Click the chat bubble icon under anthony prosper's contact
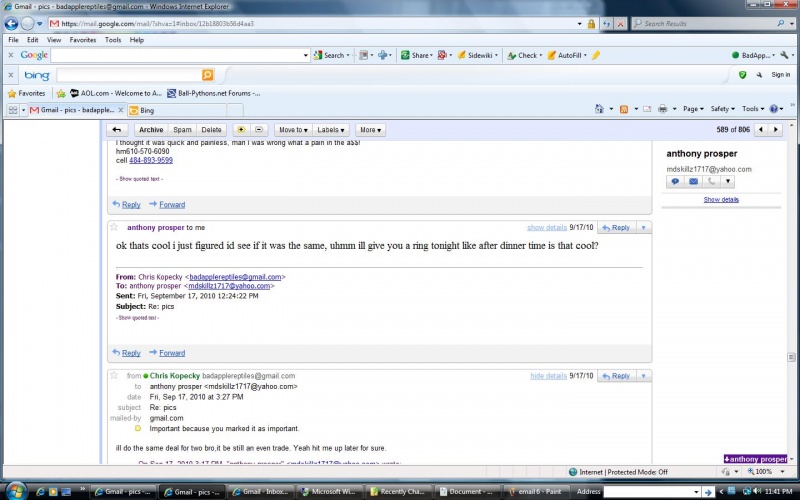The height and width of the screenshot is (500, 800). pyautogui.click(x=675, y=181)
